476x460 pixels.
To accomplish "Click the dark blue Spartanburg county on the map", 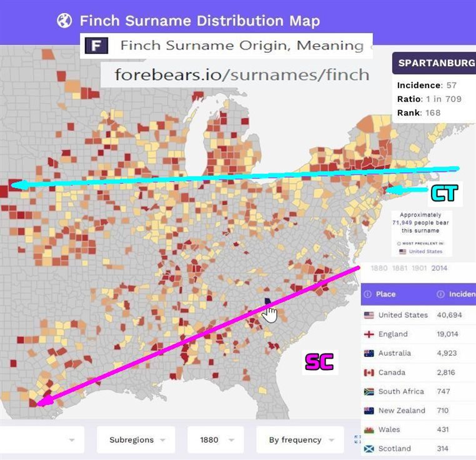I will coord(268,301).
